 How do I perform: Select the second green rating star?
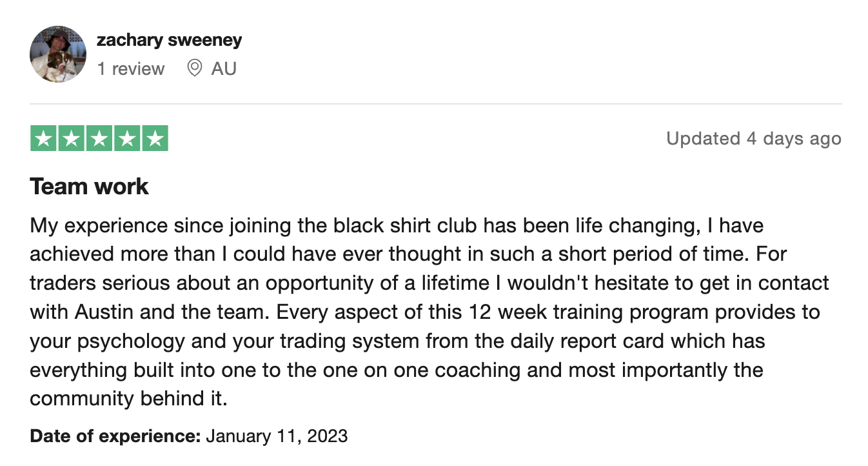[71, 139]
